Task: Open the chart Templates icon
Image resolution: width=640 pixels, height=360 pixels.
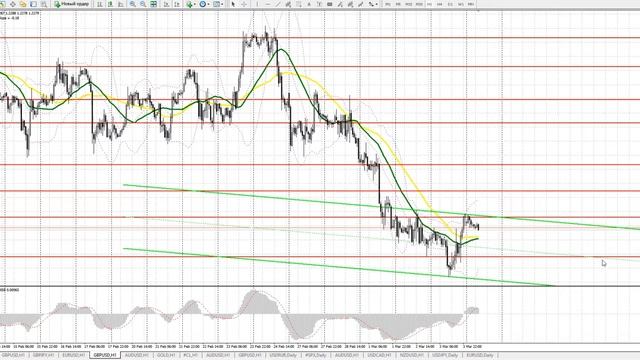Action: (x=216, y=4)
